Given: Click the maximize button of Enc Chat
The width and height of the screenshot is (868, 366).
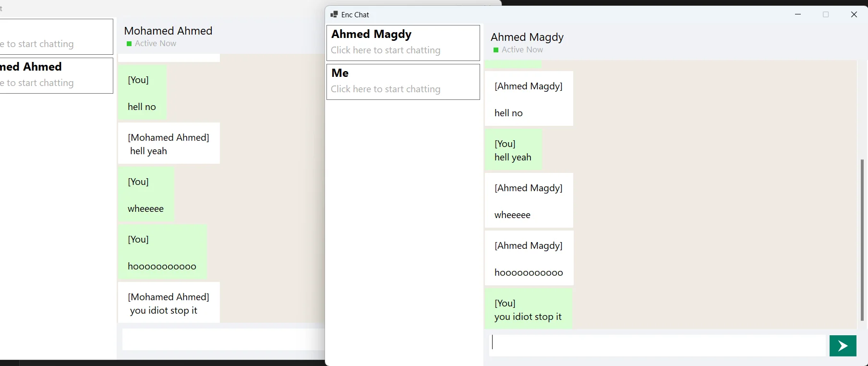Looking at the screenshot, I should click(x=826, y=14).
